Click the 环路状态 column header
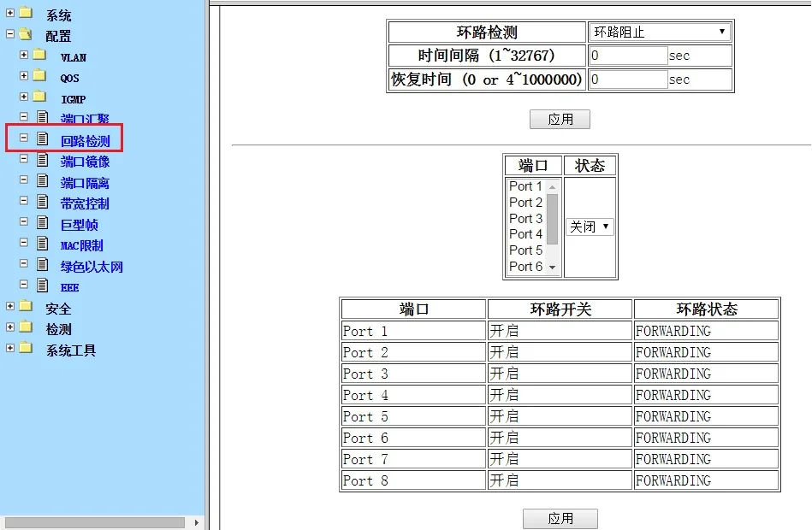Viewport: 812px width, 530px height. [707, 309]
